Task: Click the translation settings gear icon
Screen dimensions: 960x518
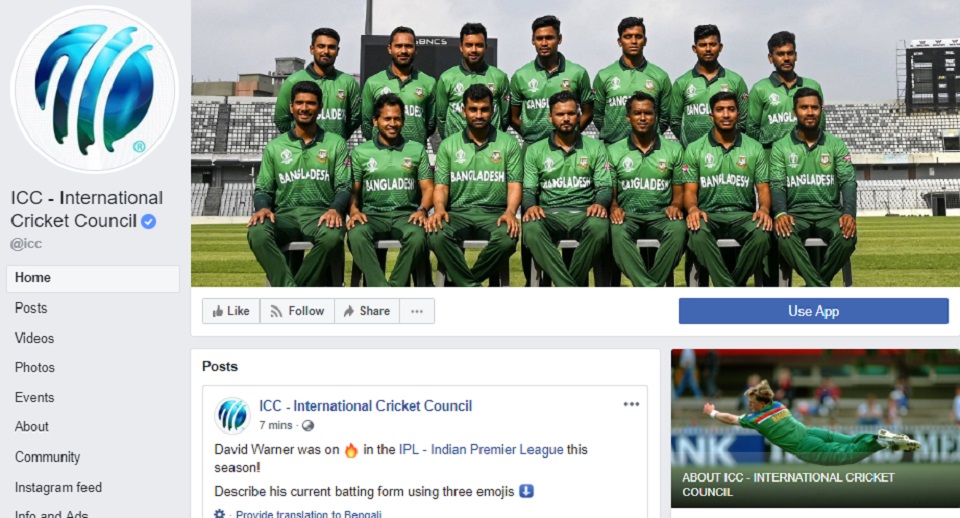Action: coord(220,514)
